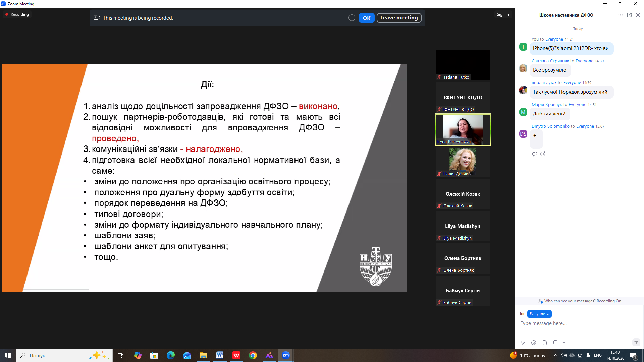
Task: Open chat more options ellipsis in header
Action: [x=620, y=15]
